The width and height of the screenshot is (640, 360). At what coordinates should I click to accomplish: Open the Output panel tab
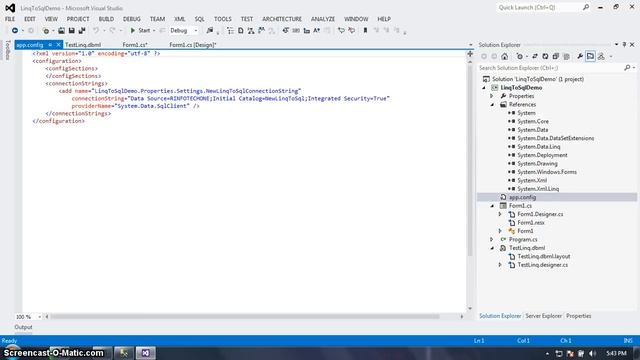[x=23, y=327]
